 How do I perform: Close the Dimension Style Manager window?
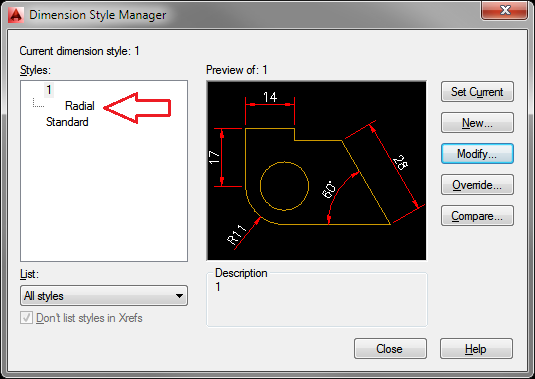[x=504, y=10]
